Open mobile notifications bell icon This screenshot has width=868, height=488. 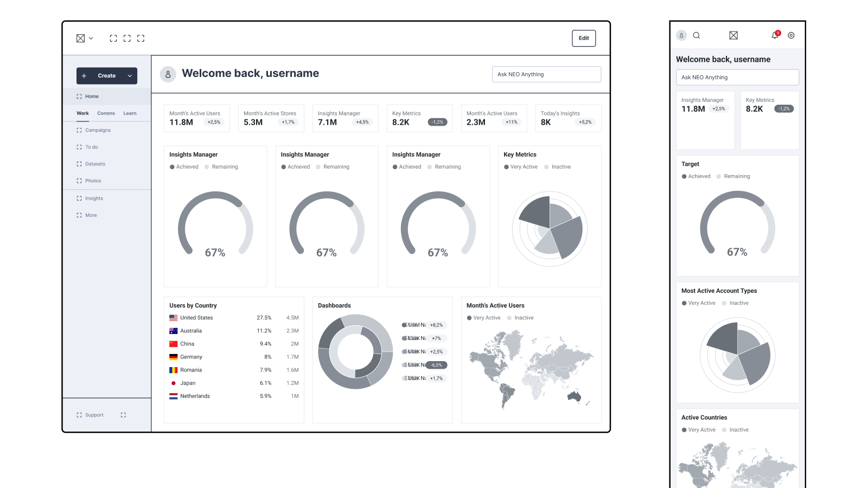[775, 35]
